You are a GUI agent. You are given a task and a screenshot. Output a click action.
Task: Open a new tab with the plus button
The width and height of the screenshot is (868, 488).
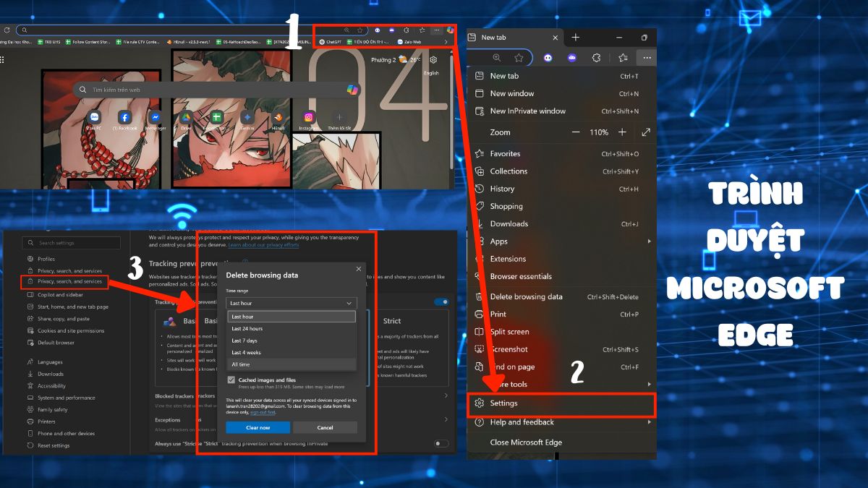[x=576, y=37]
